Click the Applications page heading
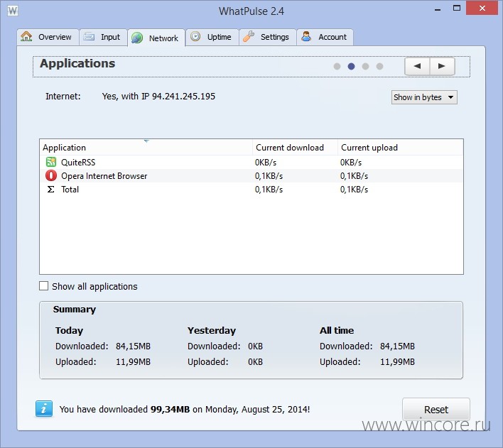This screenshot has height=448, width=503. pyautogui.click(x=77, y=63)
